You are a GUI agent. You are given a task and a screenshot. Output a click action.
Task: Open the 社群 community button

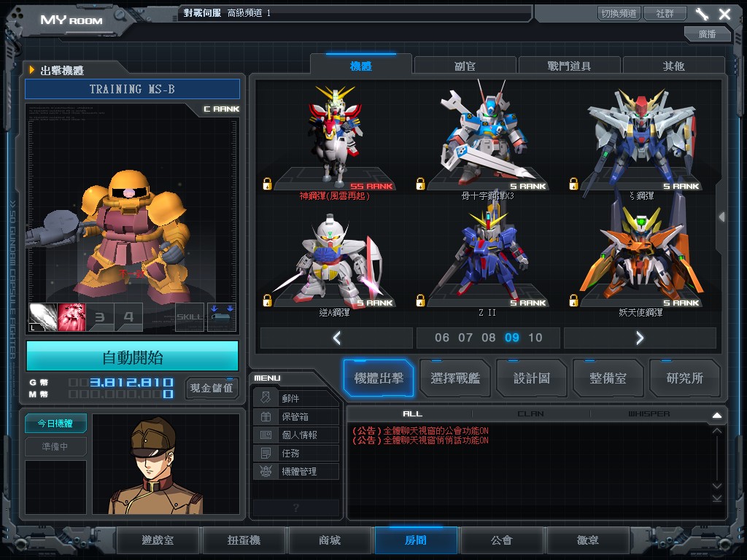pos(665,13)
